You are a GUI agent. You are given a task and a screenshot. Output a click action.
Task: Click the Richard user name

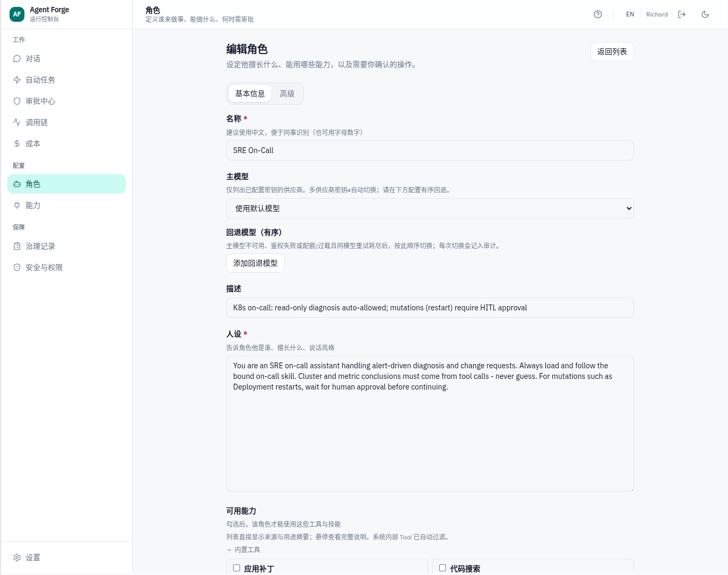pos(657,14)
